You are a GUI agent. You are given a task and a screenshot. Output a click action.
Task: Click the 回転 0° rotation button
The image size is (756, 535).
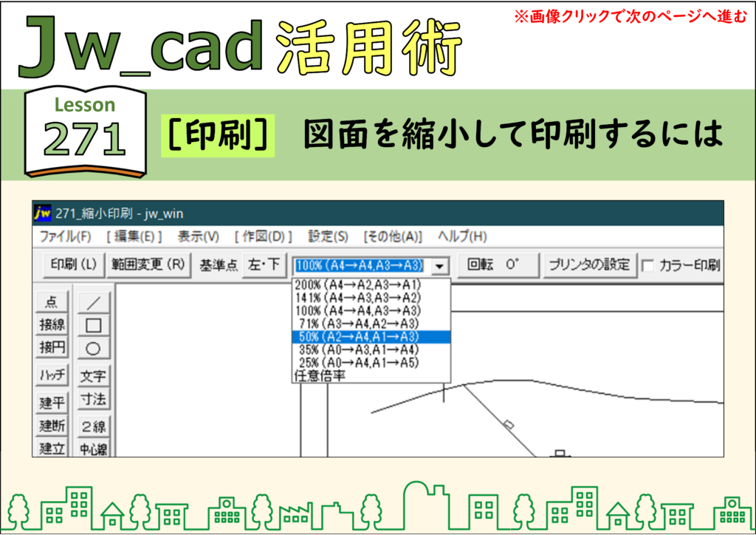coord(498,265)
